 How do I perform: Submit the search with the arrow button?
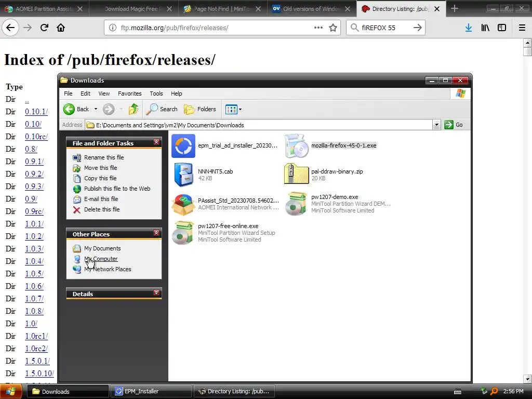[x=417, y=28]
